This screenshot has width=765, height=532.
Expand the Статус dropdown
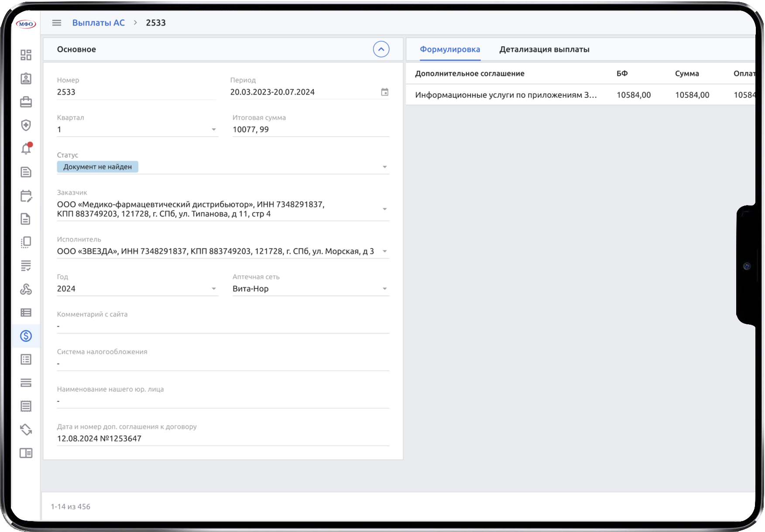(x=384, y=166)
